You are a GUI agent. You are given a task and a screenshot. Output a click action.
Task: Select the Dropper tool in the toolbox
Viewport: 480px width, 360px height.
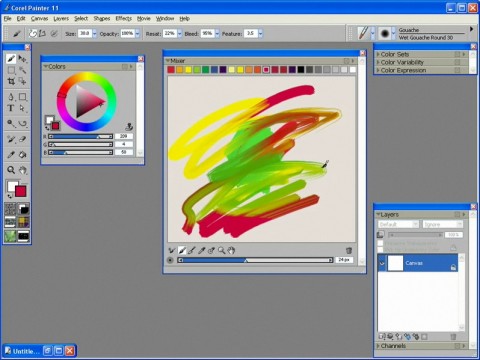[x=11, y=154]
